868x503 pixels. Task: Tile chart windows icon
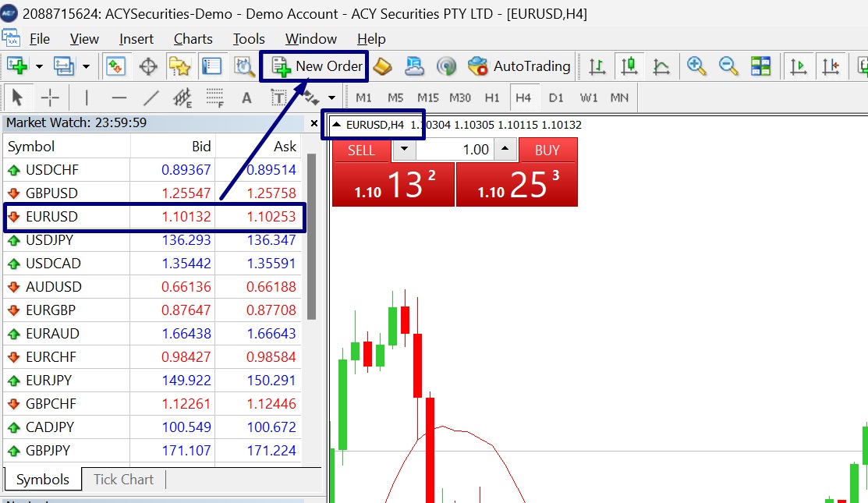click(x=760, y=66)
